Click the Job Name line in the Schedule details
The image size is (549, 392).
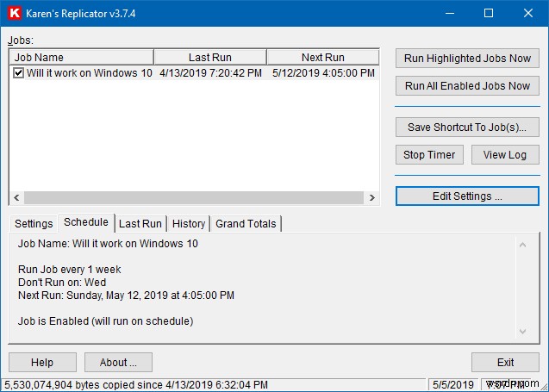[108, 244]
